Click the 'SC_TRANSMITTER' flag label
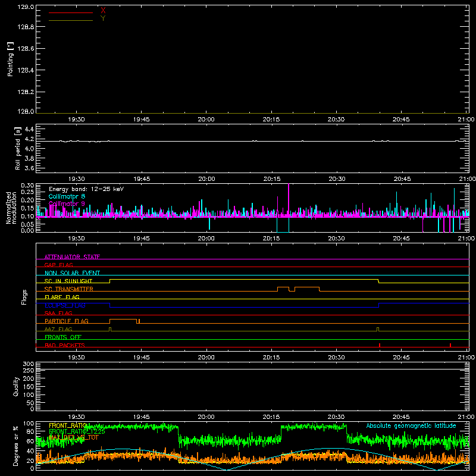The width and height of the screenshot is (476, 476). click(x=69, y=289)
